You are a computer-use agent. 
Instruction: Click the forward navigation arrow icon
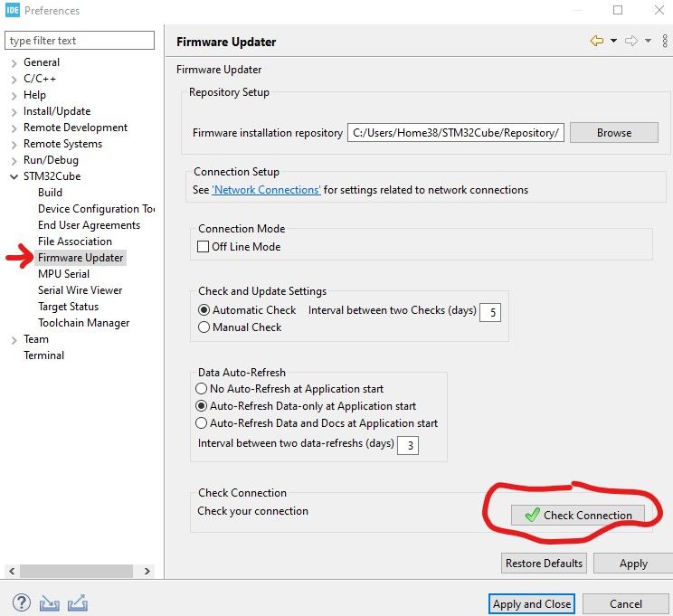(631, 41)
